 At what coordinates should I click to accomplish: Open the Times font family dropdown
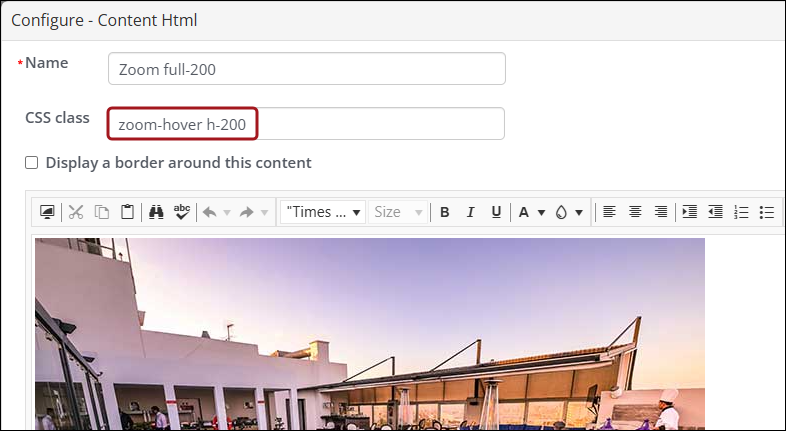(323, 212)
